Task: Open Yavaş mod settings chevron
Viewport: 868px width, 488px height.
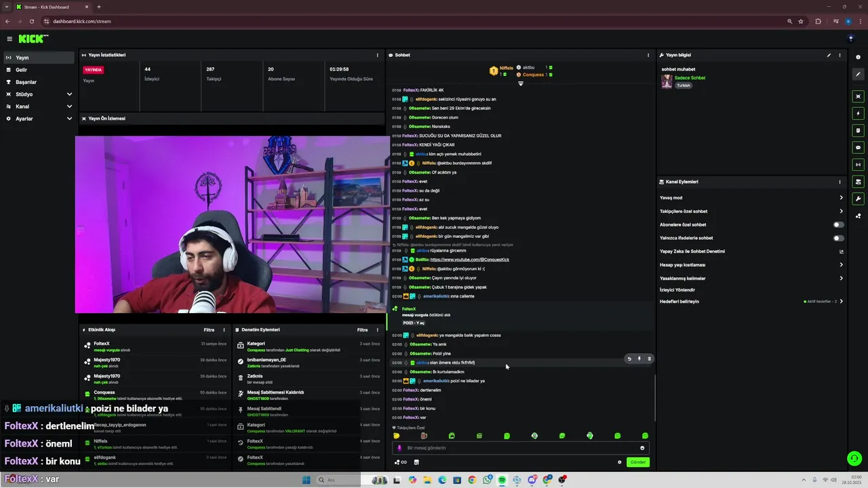Action: pyautogui.click(x=841, y=198)
